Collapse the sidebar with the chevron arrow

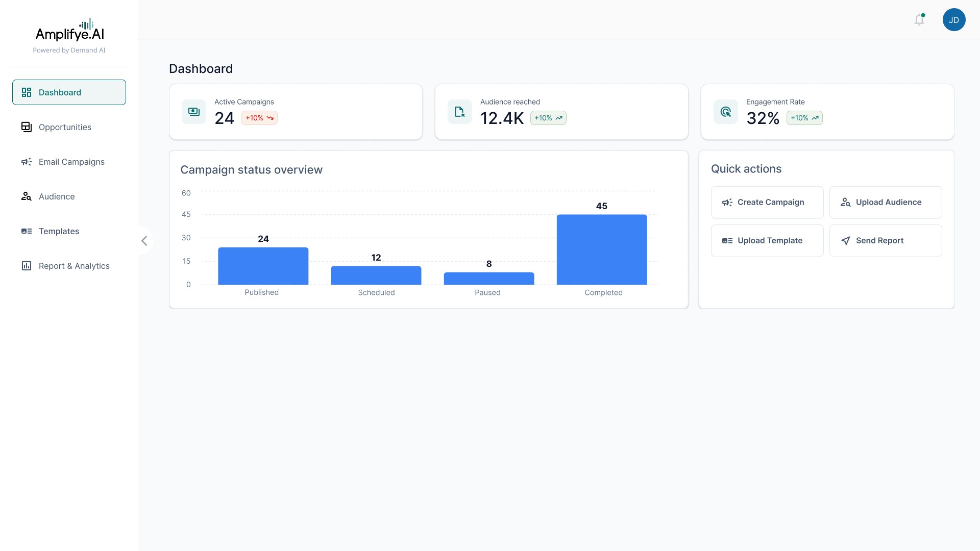tap(144, 241)
